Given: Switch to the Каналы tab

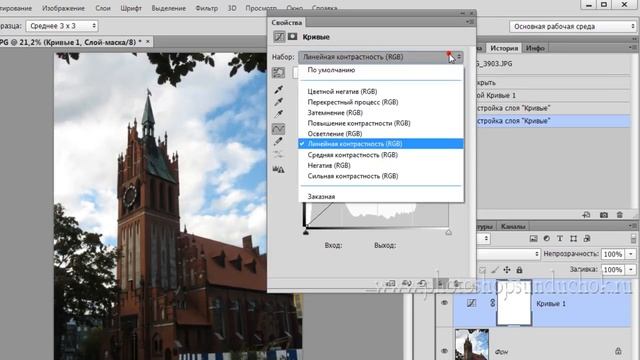Looking at the screenshot, I should coord(513,227).
